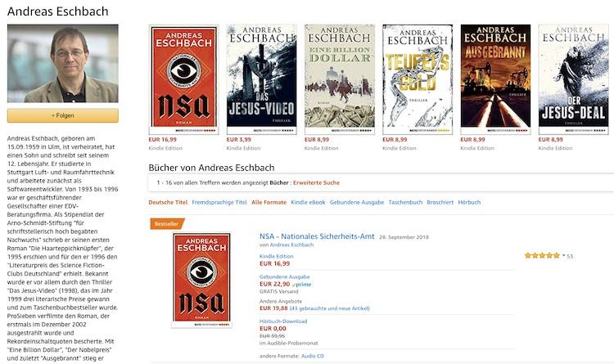Click the large NSA cover in results
The width and height of the screenshot is (614, 364).
pyautogui.click(x=201, y=281)
